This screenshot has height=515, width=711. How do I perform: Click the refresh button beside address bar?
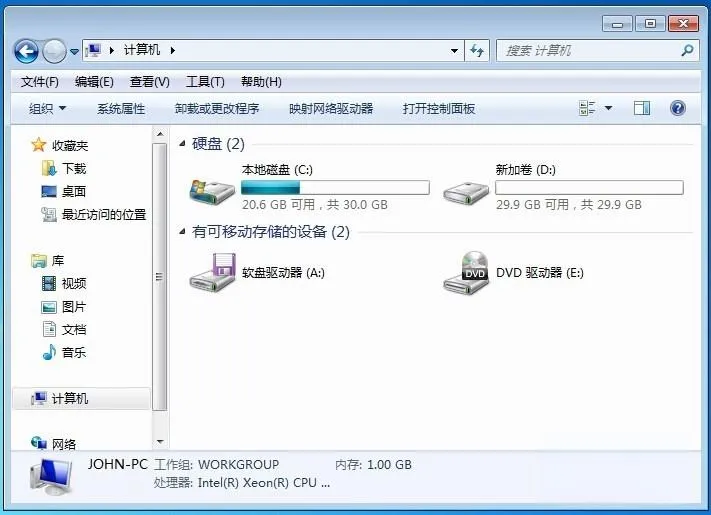pos(478,50)
